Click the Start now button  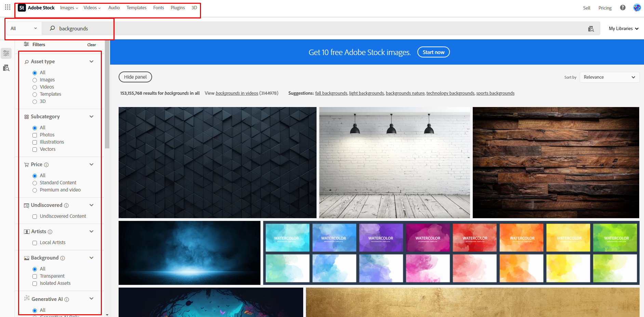(433, 52)
